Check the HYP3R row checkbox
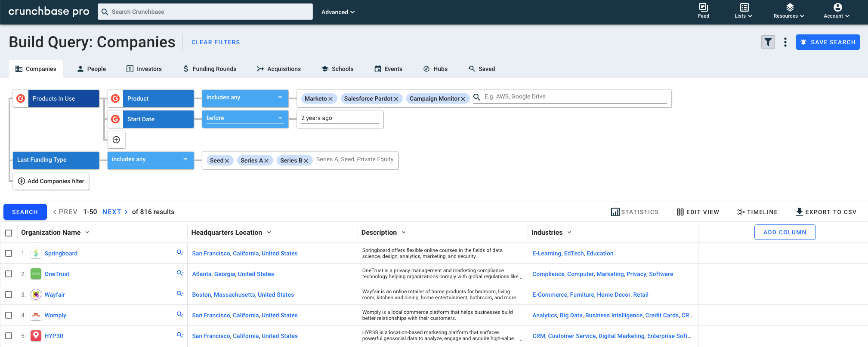The width and height of the screenshot is (868, 347). (9, 336)
